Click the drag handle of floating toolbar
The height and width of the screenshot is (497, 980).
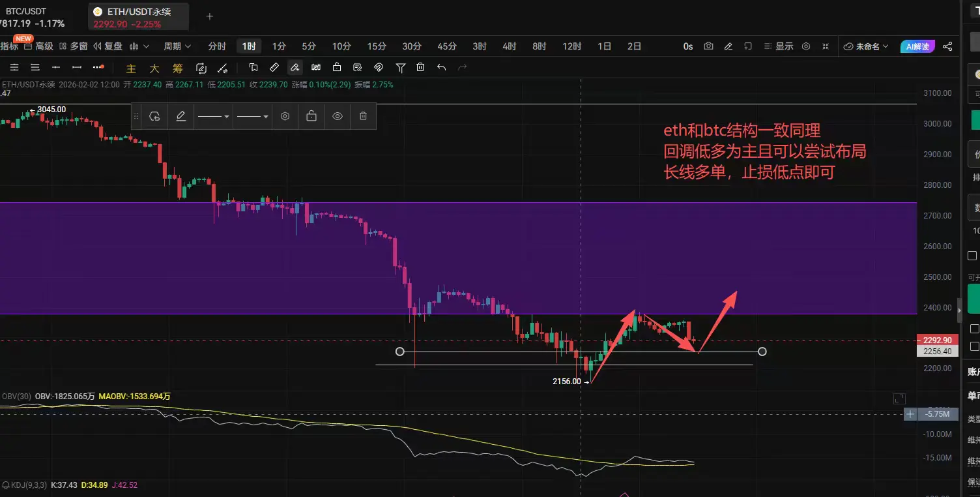pyautogui.click(x=136, y=116)
